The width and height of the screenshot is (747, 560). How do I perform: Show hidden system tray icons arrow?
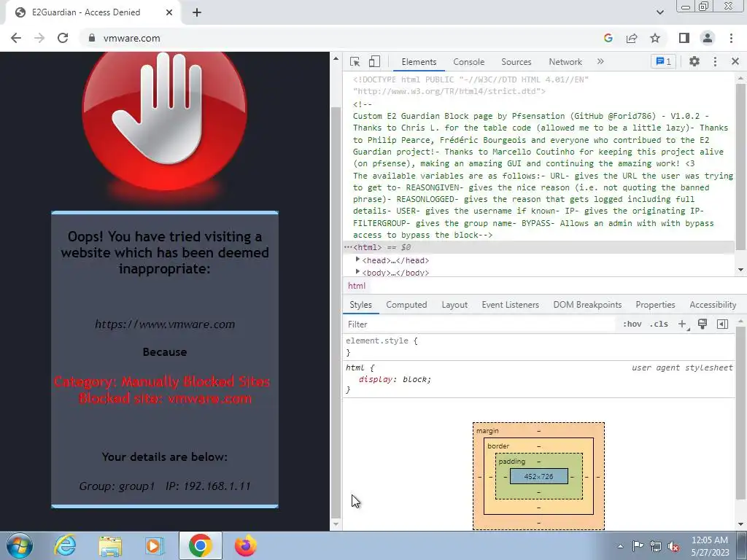point(620,545)
